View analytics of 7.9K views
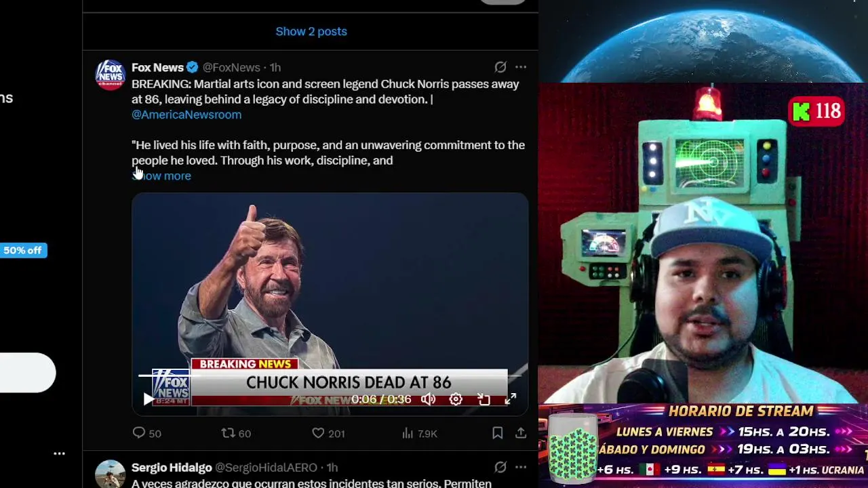This screenshot has width=868, height=488. click(419, 433)
